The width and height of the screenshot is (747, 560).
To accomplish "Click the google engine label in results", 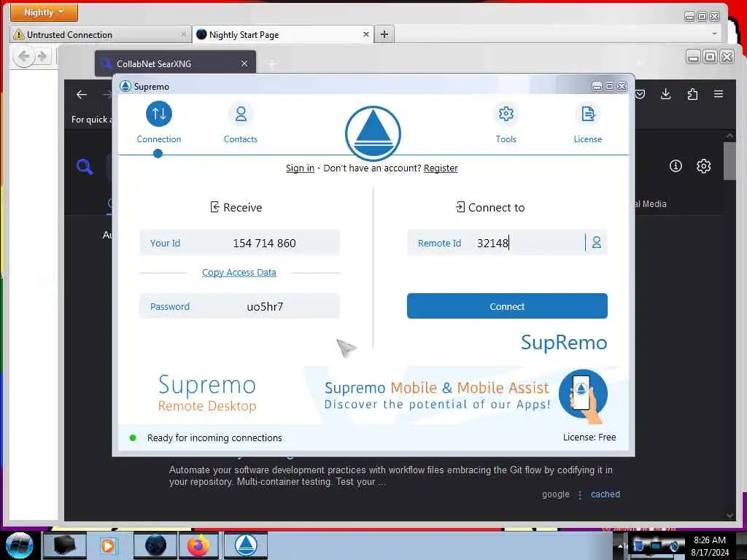I will pos(555,494).
